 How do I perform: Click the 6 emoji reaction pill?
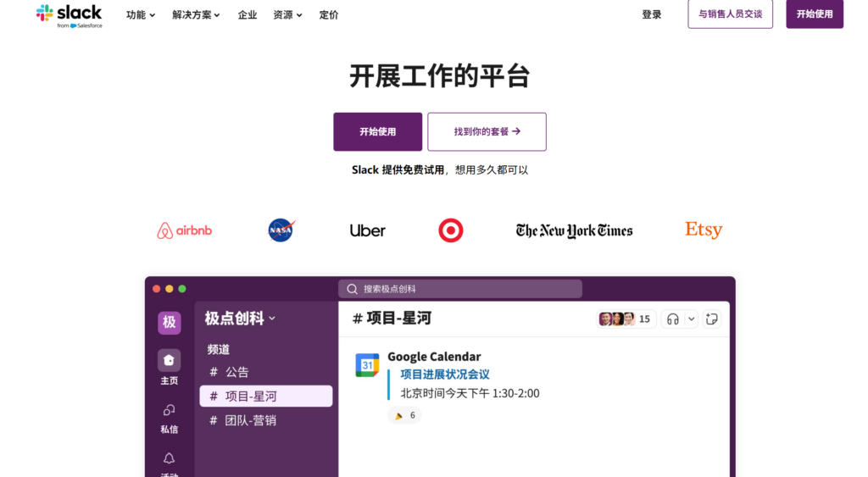(404, 416)
